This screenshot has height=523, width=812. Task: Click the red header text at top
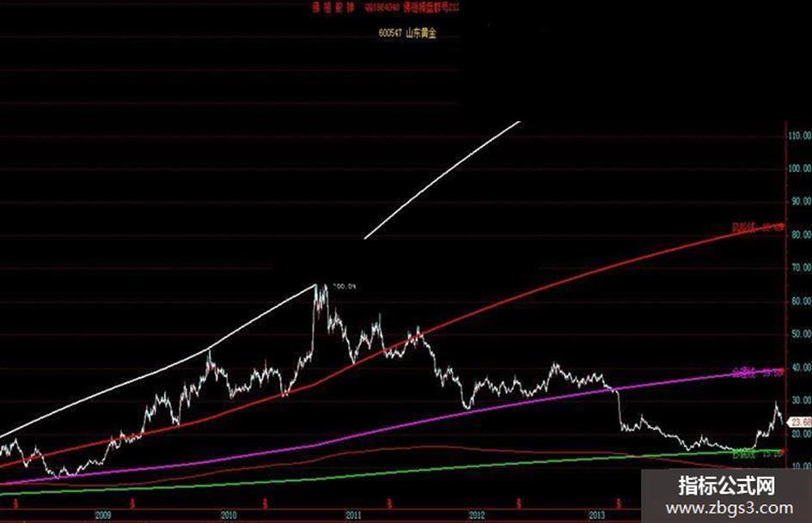point(385,8)
